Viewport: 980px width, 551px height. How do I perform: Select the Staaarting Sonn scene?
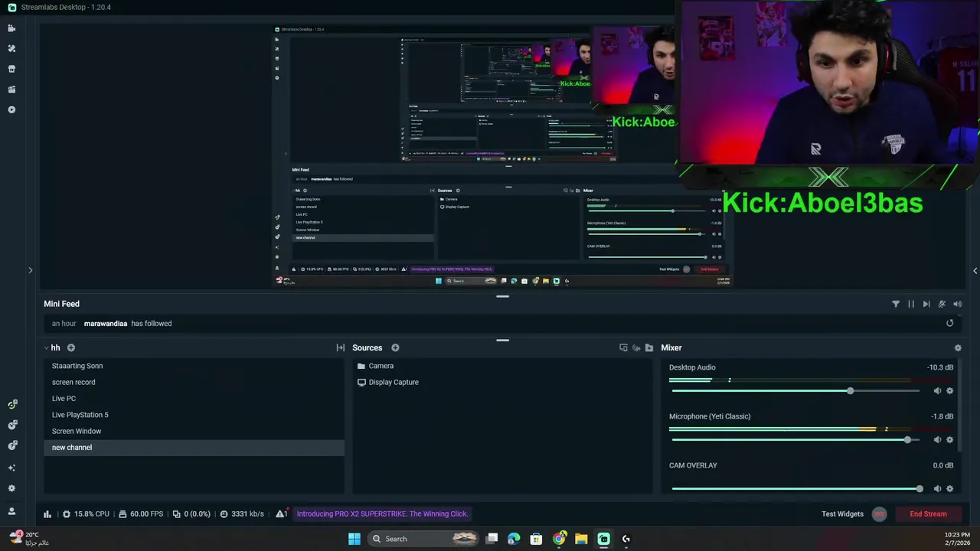[x=194, y=366]
